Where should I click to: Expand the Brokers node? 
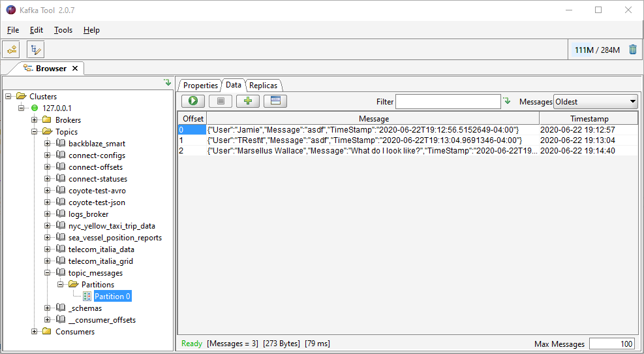click(35, 120)
